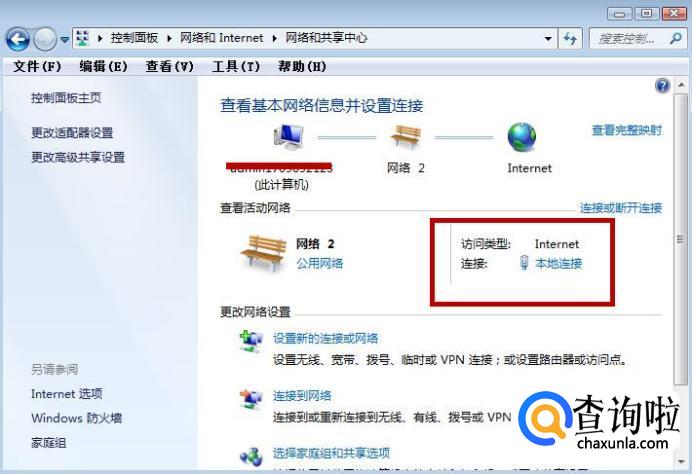Screen dimensions: 692x474
Task: Open the blue help question mark icon
Action: 662,85
